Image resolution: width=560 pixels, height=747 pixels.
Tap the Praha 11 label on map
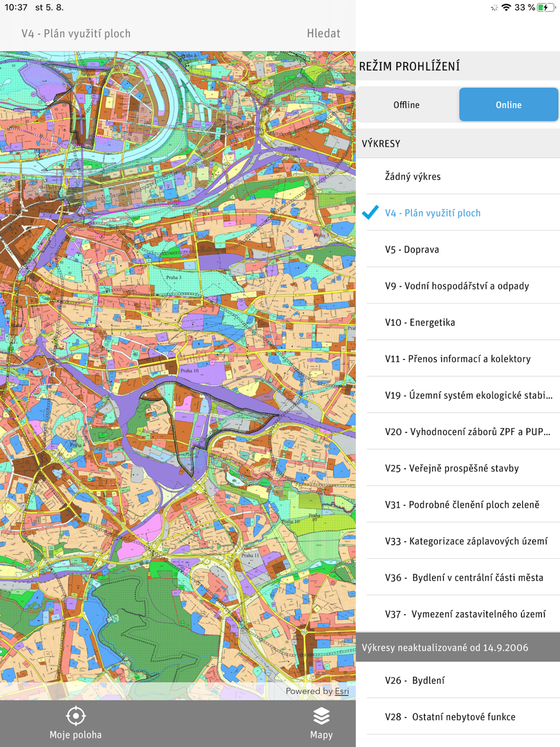click(250, 555)
